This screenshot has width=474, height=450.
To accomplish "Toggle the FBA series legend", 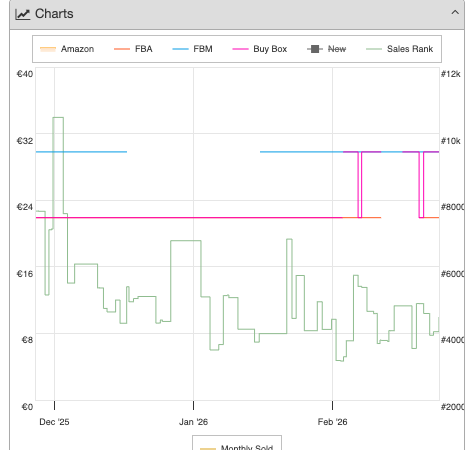I will pyautogui.click(x=133, y=49).
